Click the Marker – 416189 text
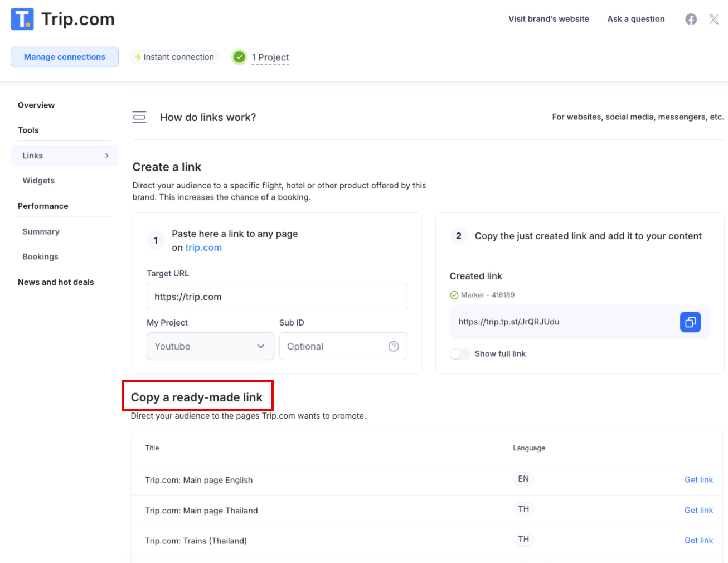This screenshot has width=728, height=563. [488, 295]
